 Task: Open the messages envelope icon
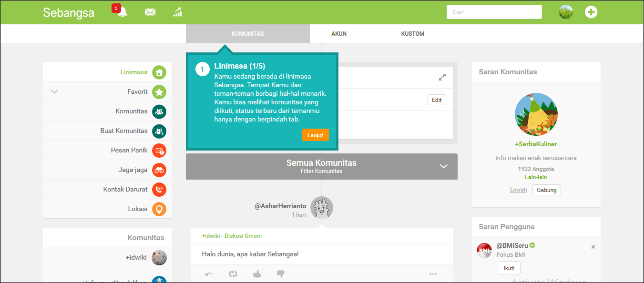[150, 12]
